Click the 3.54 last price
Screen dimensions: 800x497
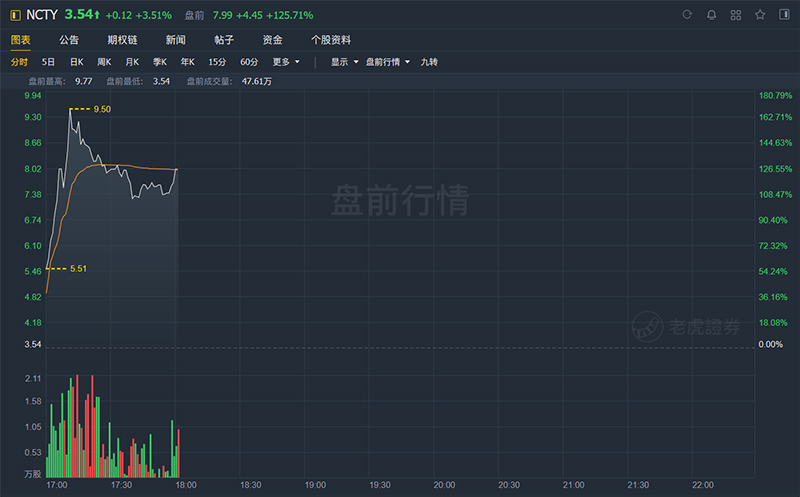point(79,15)
